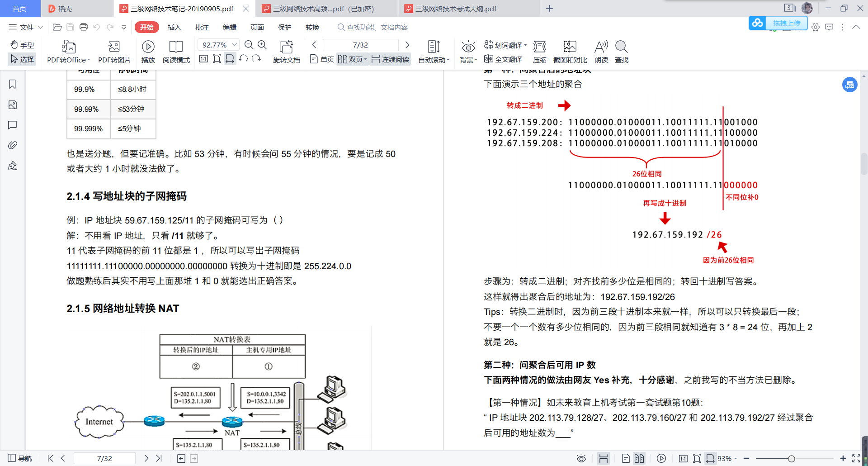The image size is (868, 466).
Task: Switch to 转换 ribbon tab
Action: [312, 27]
